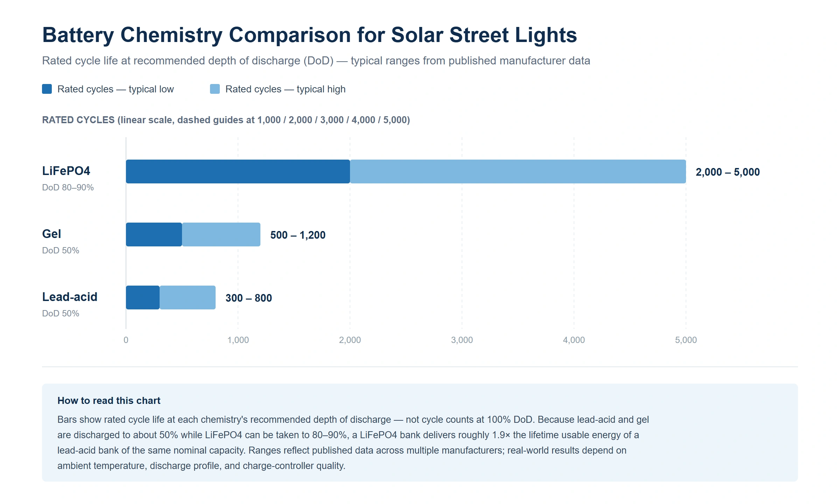Click the Gel category label
The width and height of the screenshot is (840, 504).
point(51,234)
